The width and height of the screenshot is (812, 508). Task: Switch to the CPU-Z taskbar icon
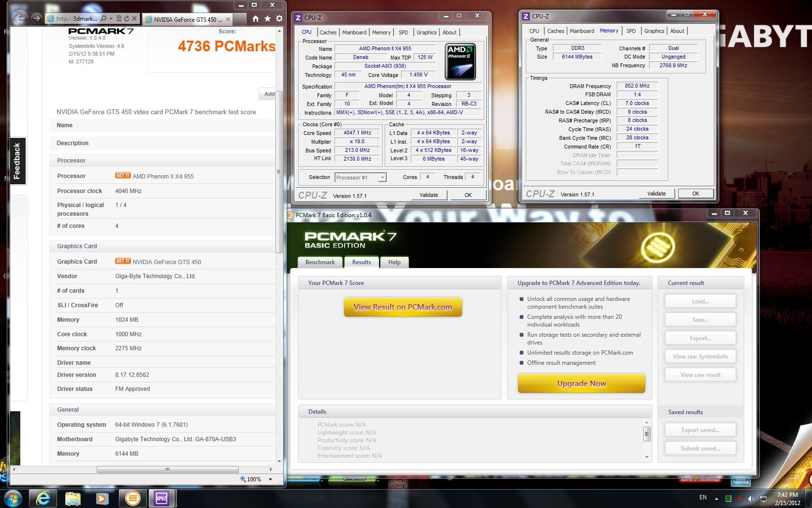pos(161,498)
